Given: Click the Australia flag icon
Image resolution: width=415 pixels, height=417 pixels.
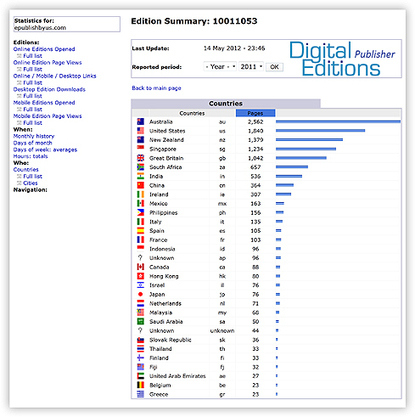Looking at the screenshot, I should click(140, 122).
